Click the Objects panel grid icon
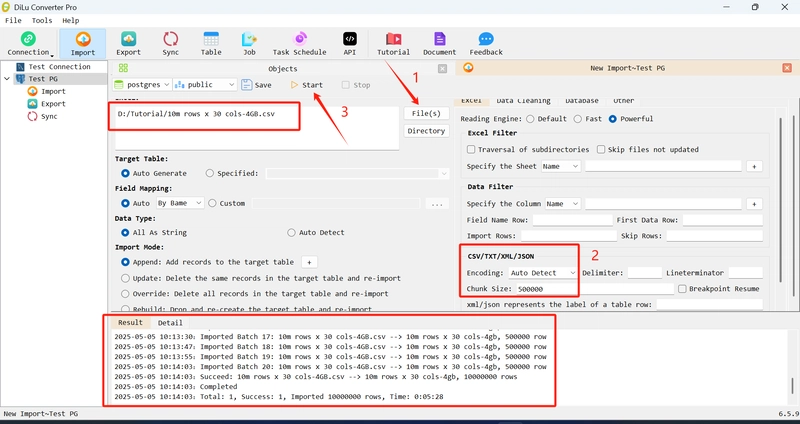 pyautogui.click(x=123, y=68)
